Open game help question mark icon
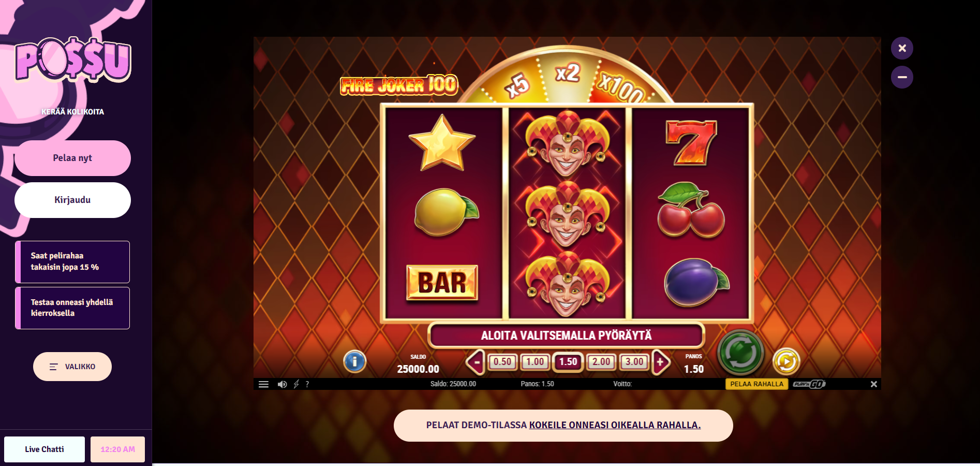980x466 pixels. 307,384
